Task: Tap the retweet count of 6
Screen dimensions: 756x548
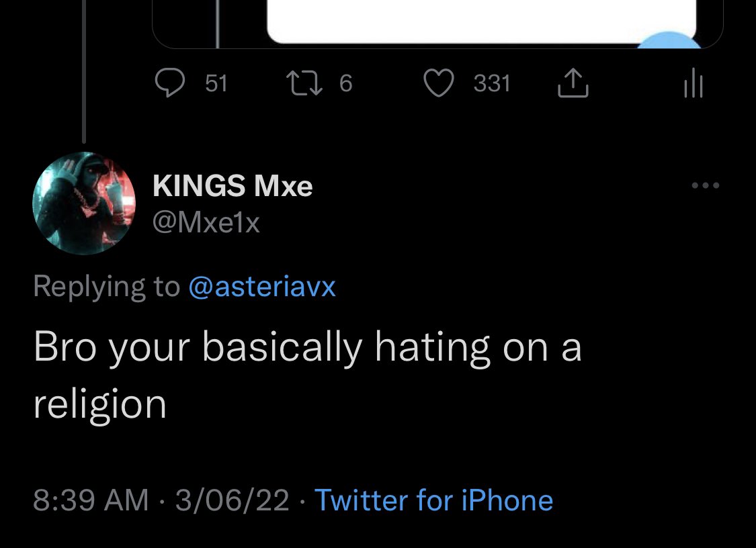Action: click(x=345, y=83)
